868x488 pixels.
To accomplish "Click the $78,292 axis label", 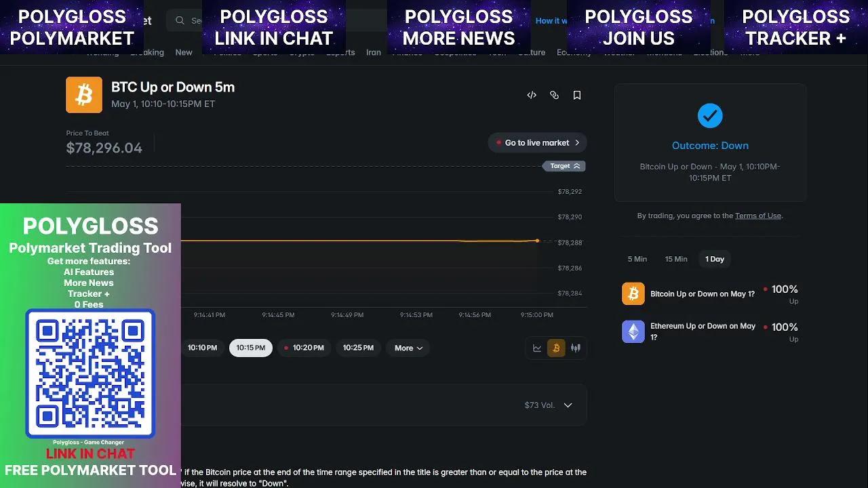I will point(570,192).
